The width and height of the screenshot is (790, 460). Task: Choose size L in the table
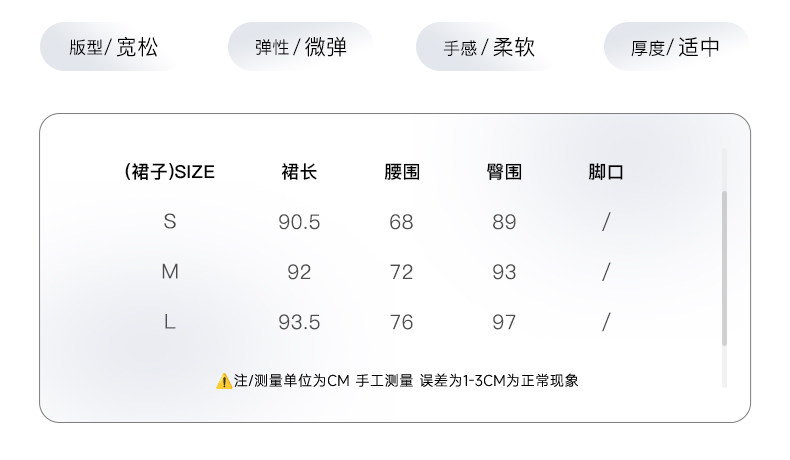[170, 322]
